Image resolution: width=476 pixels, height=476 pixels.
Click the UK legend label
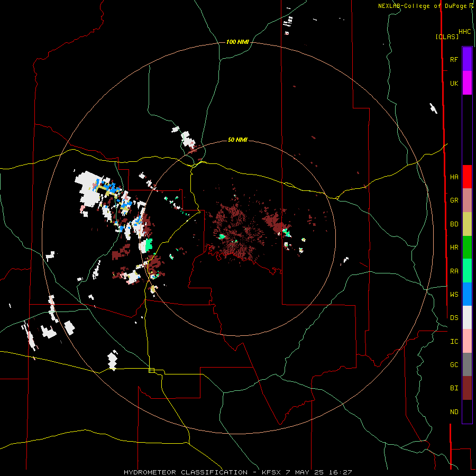[454, 83]
